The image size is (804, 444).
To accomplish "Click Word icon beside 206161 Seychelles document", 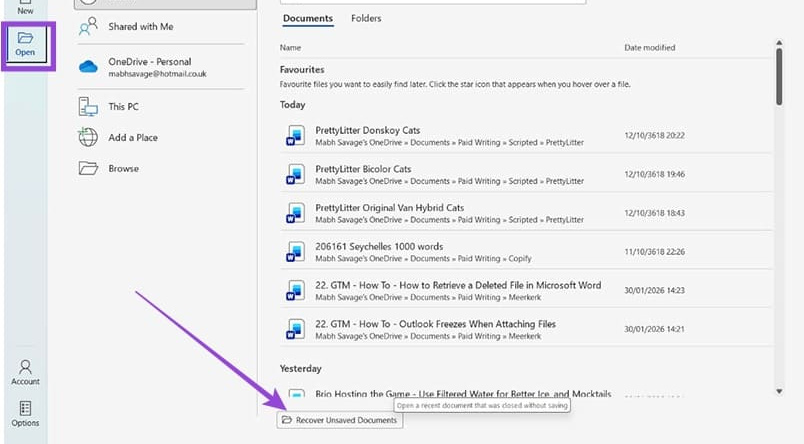I will point(295,252).
